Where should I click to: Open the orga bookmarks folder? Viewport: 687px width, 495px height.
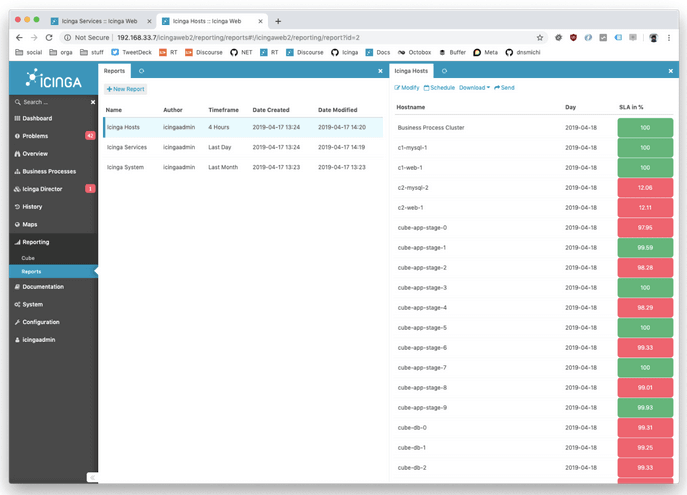pyautogui.click(x=61, y=52)
